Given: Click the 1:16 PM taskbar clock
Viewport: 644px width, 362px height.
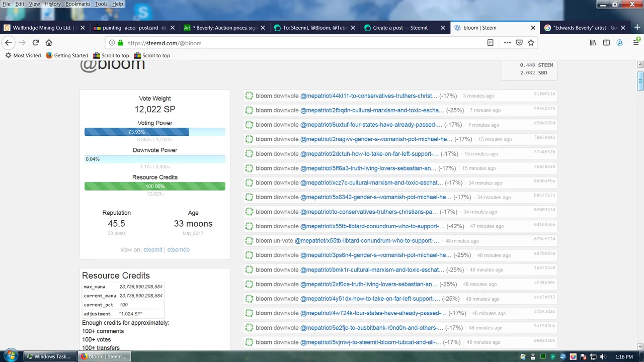Looking at the screenshot, I should click(624, 356).
